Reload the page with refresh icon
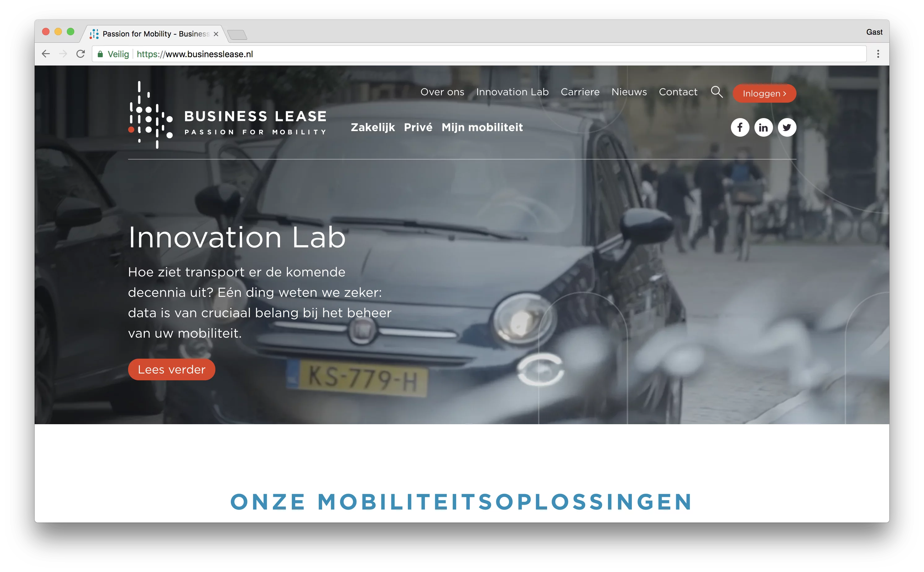 [80, 54]
